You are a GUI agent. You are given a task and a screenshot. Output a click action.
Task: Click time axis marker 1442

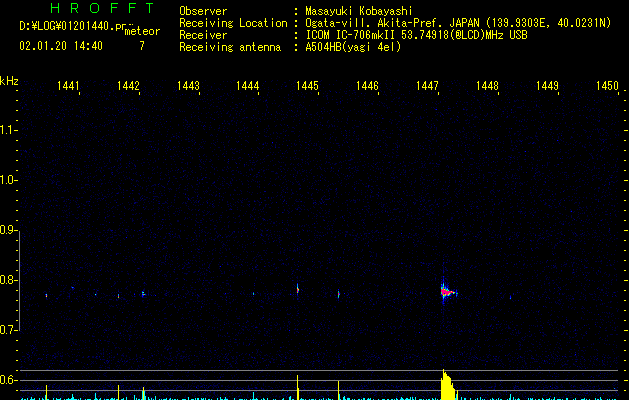[x=128, y=86]
